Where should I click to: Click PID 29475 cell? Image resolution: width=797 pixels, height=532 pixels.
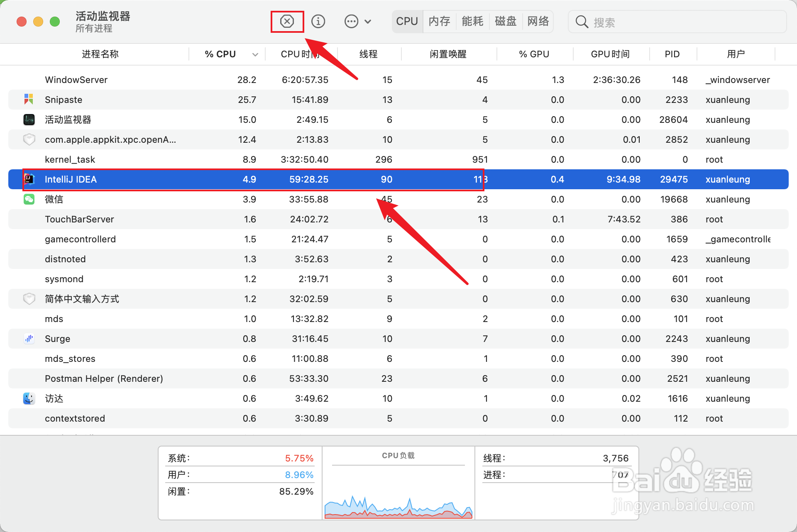click(x=674, y=179)
